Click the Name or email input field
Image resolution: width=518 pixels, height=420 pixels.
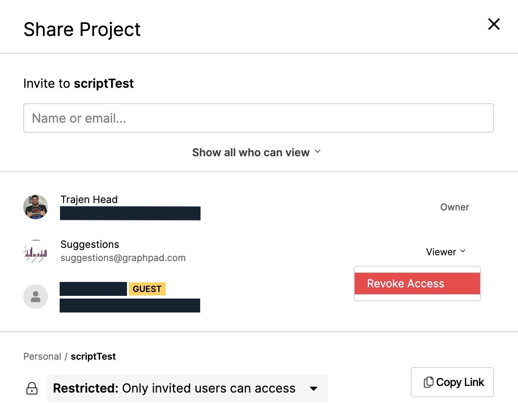click(x=258, y=118)
